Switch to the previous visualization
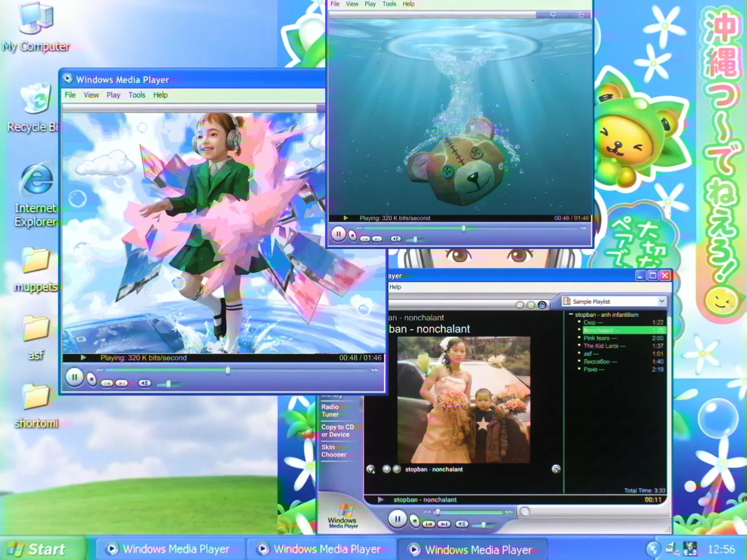Screen dimensions: 747x560 click(386, 469)
